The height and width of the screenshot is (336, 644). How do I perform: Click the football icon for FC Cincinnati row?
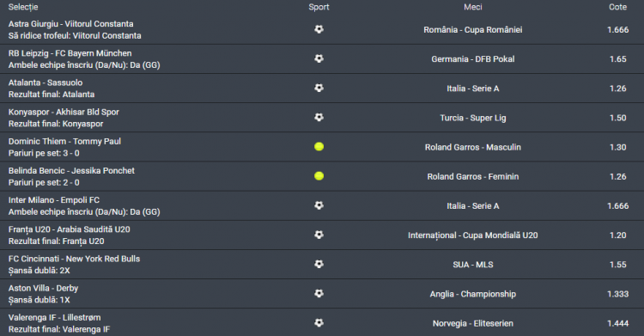click(319, 264)
